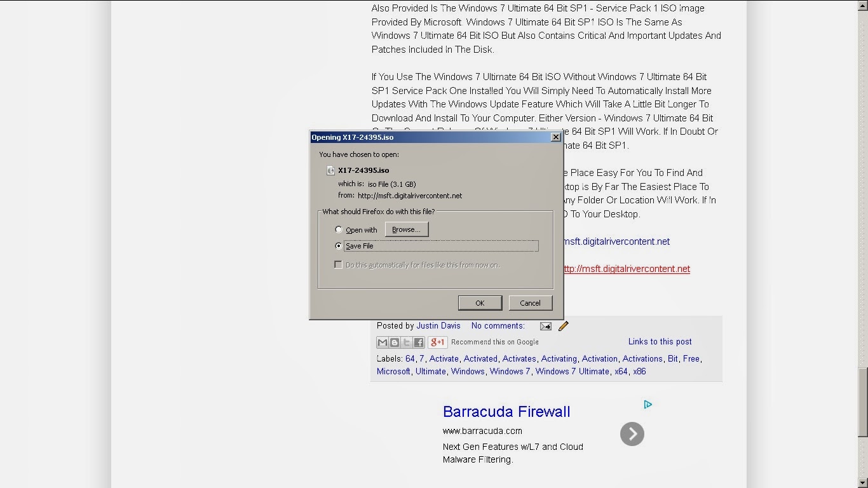Open the 'x64' label link
The image size is (868, 488).
(x=621, y=371)
